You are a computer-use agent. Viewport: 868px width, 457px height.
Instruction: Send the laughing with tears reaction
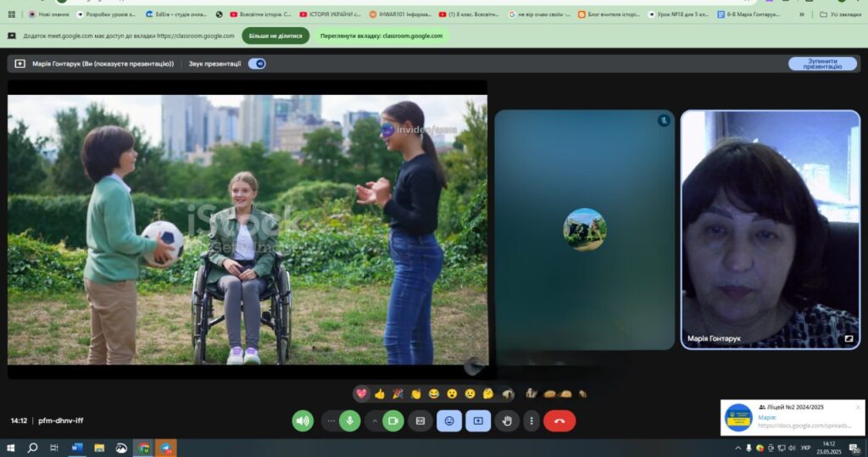click(433, 394)
